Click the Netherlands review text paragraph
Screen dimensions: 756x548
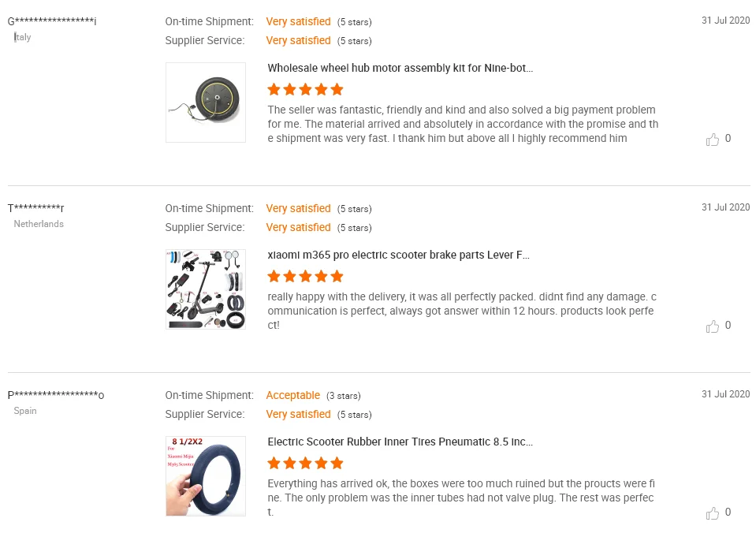pyautogui.click(x=462, y=311)
